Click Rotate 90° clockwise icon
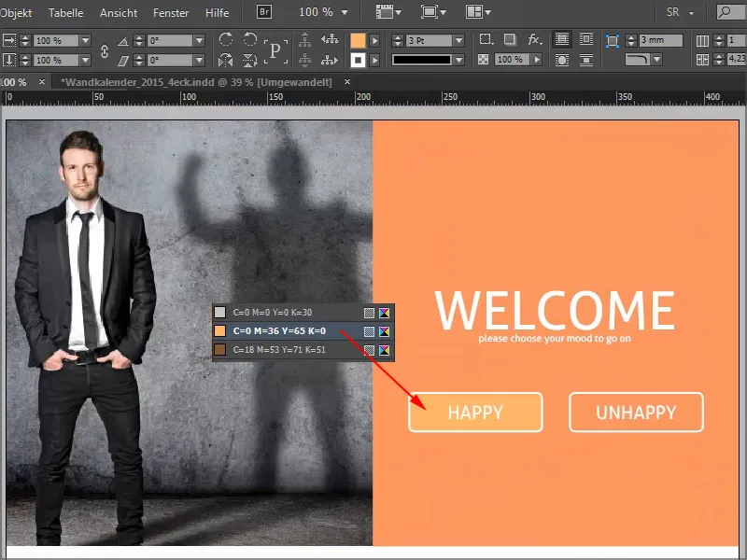This screenshot has height=560, width=747. coord(226,39)
